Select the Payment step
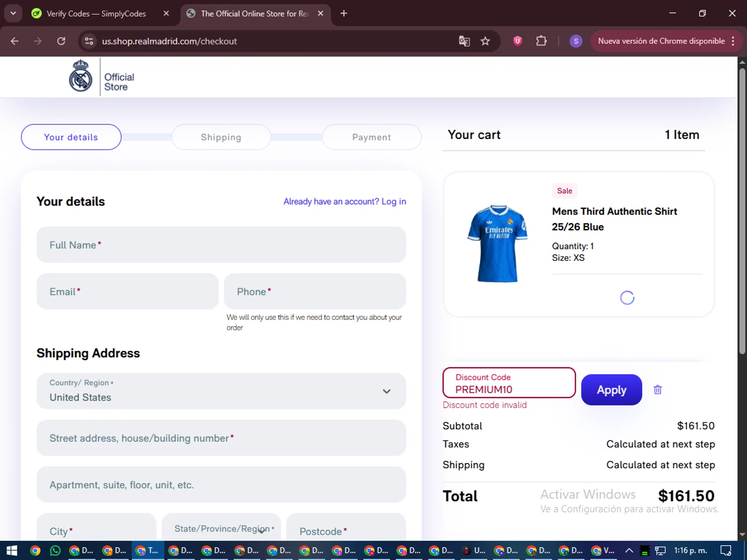The height and width of the screenshot is (560, 747). point(372,137)
